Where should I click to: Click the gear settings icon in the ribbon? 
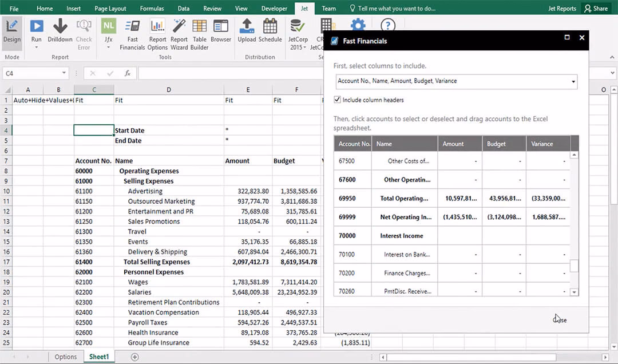pos(358,25)
